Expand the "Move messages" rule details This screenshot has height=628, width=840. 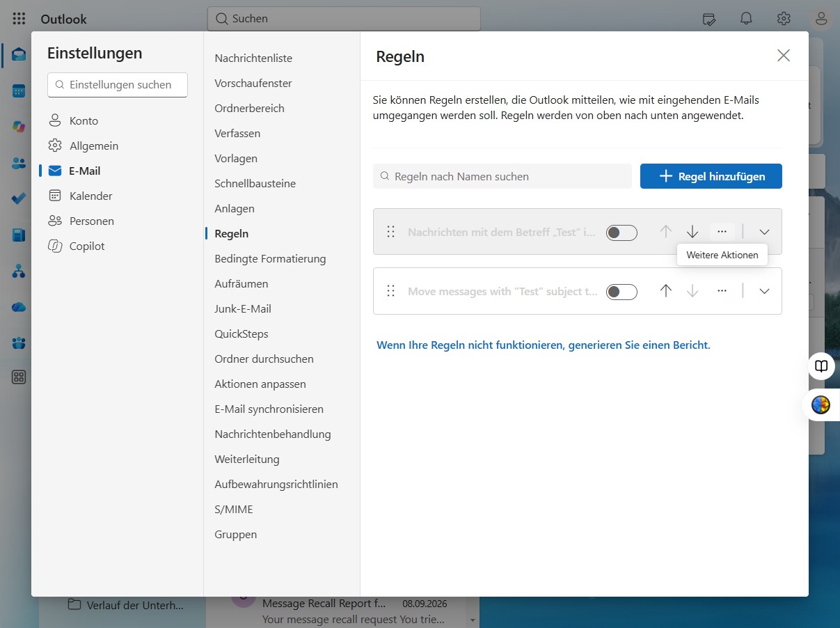click(764, 291)
